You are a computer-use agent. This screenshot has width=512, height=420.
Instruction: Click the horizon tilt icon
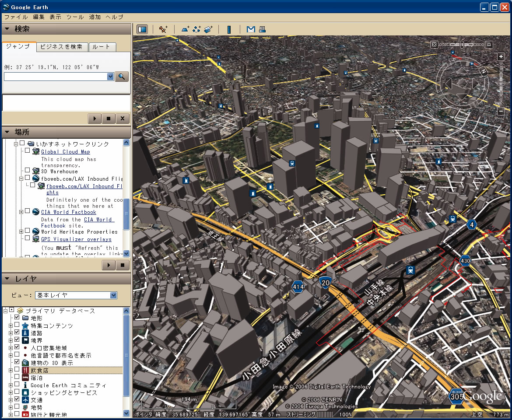pyautogui.click(x=489, y=44)
